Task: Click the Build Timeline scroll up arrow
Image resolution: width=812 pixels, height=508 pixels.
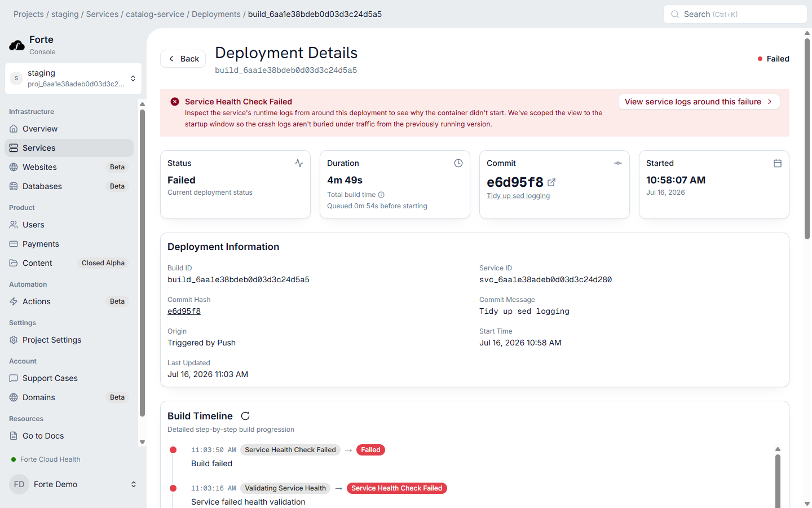Action: click(x=778, y=449)
